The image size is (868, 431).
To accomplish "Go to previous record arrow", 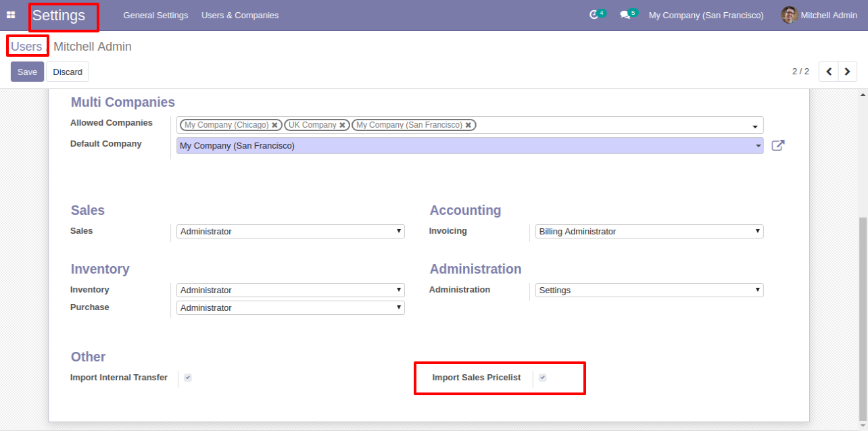I will coord(829,72).
